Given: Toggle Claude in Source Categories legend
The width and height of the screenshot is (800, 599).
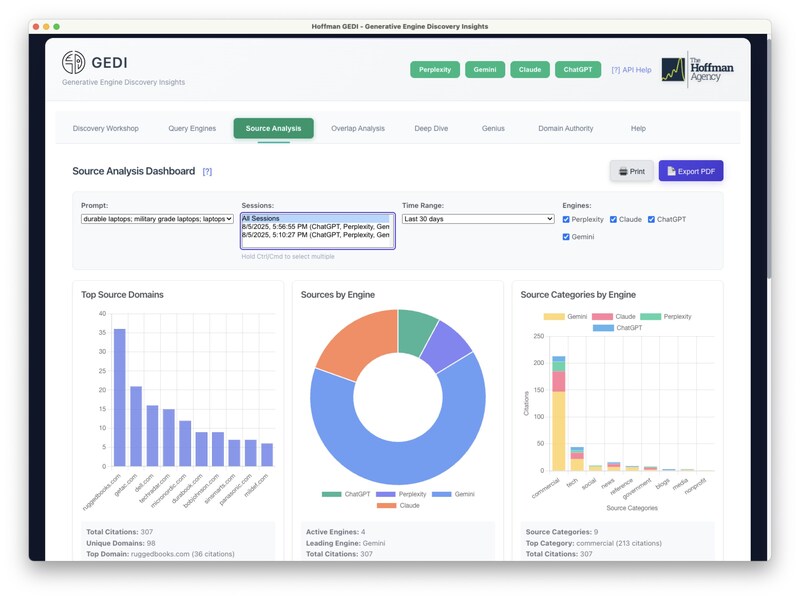Looking at the screenshot, I should pyautogui.click(x=614, y=317).
